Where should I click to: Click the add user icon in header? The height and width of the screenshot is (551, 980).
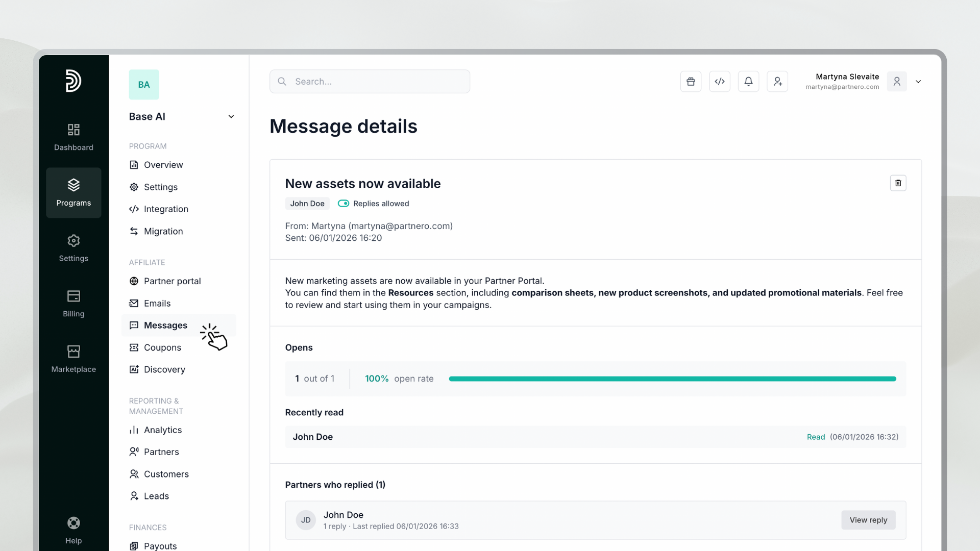coord(777,82)
